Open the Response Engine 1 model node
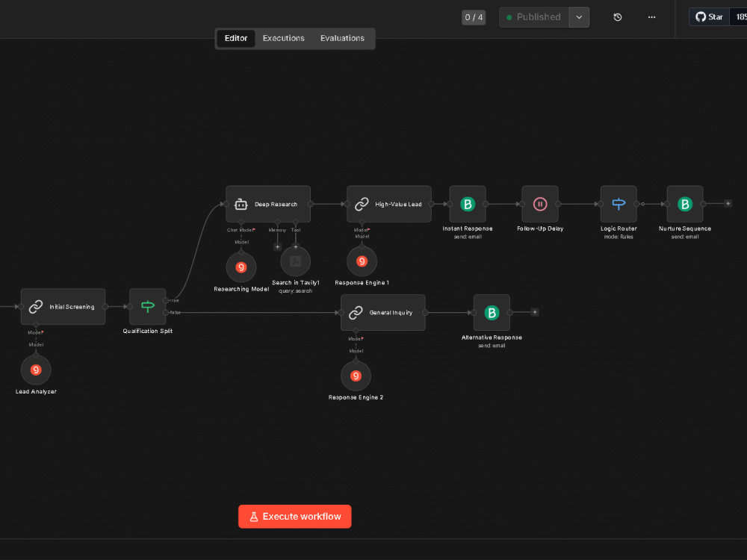Screen dimensions: 747x560 362,261
